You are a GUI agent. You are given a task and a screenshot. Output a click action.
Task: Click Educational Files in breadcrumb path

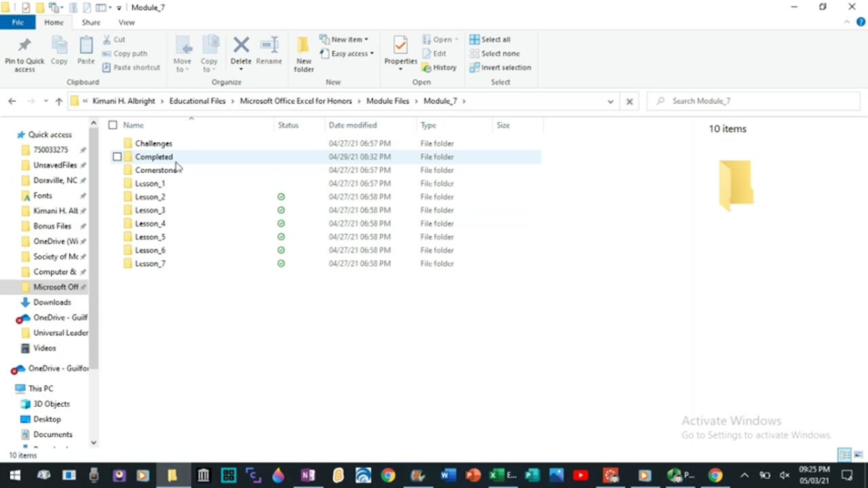tap(197, 101)
